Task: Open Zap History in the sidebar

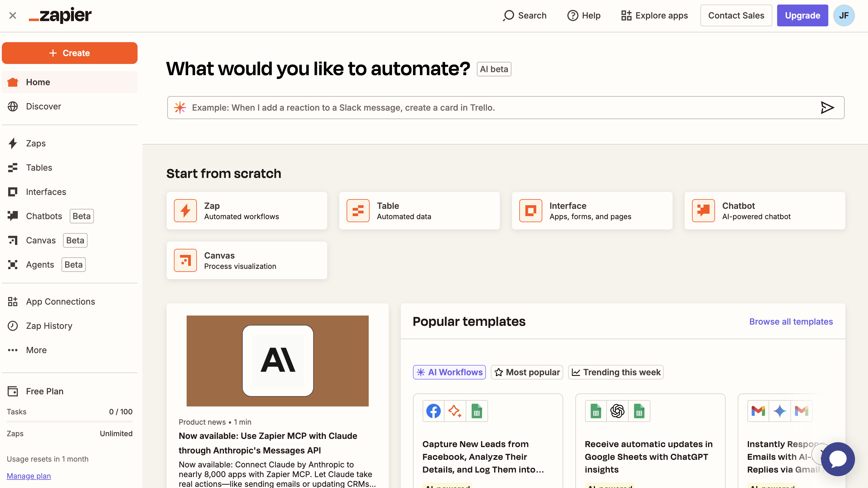Action: (49, 326)
